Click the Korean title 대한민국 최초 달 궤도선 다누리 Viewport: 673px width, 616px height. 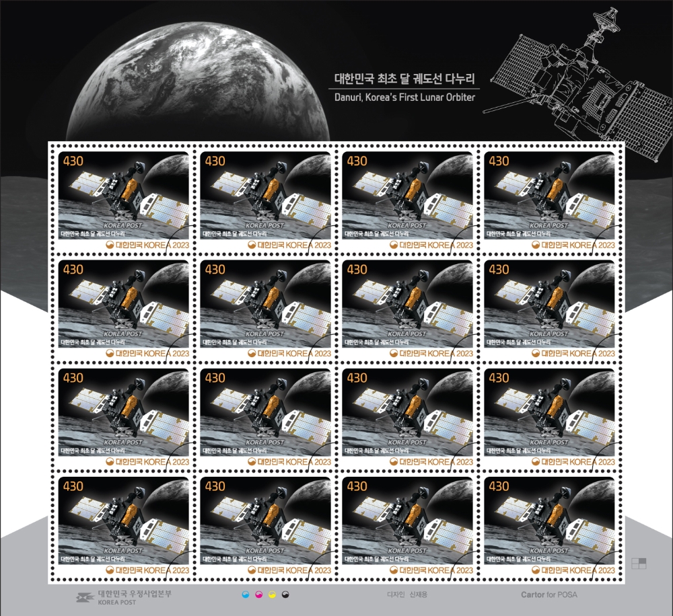404,79
